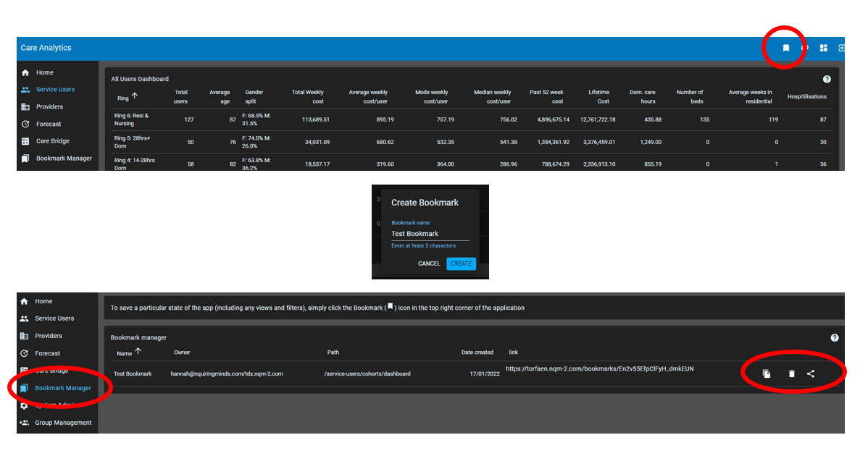Click the 4,896,675.14 past 52 week cost
The image size is (868, 456).
tap(553, 119)
